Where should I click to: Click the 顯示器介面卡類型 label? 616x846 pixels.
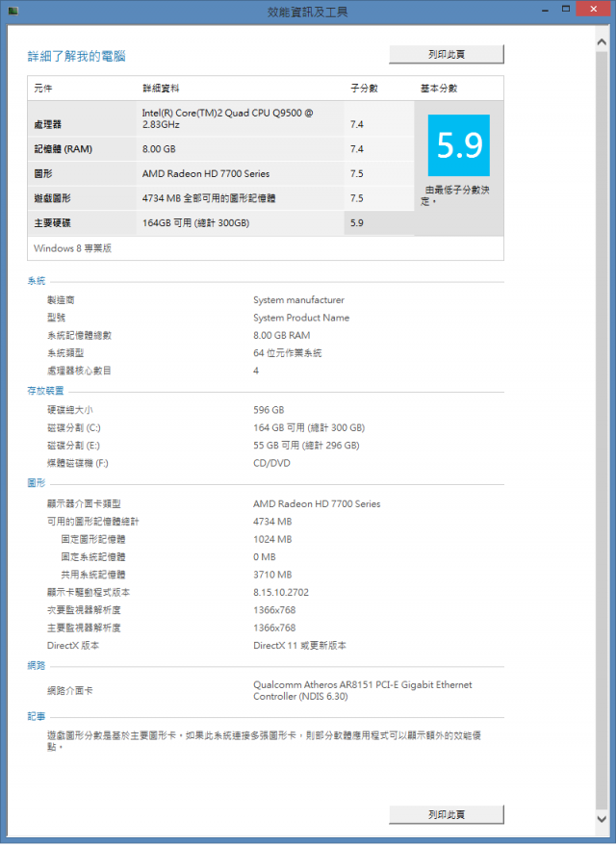(84, 504)
